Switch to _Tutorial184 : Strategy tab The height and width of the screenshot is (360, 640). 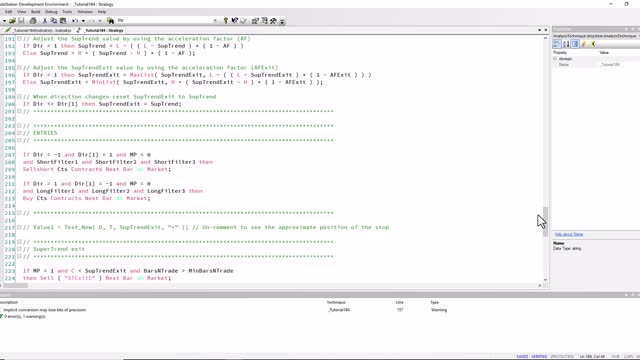point(100,30)
